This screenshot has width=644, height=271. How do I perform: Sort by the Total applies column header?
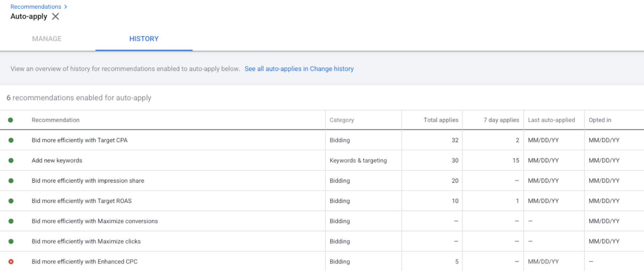pos(441,120)
